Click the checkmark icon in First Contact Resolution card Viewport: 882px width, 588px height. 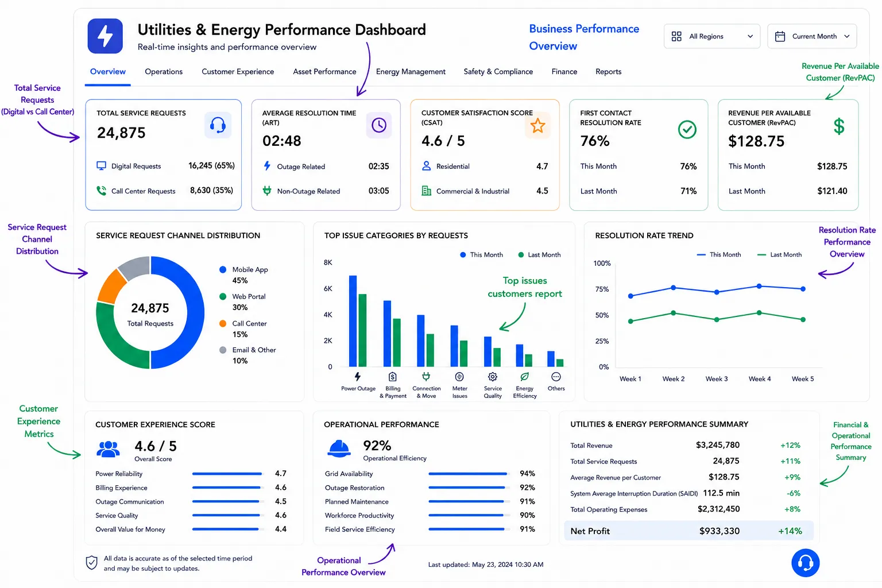tap(687, 129)
